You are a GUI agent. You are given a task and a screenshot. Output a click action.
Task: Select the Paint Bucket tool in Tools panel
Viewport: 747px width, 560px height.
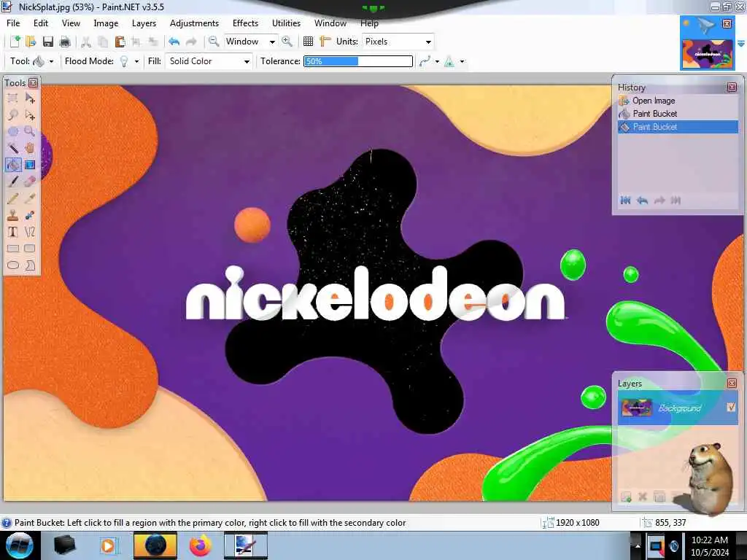pyautogui.click(x=13, y=165)
